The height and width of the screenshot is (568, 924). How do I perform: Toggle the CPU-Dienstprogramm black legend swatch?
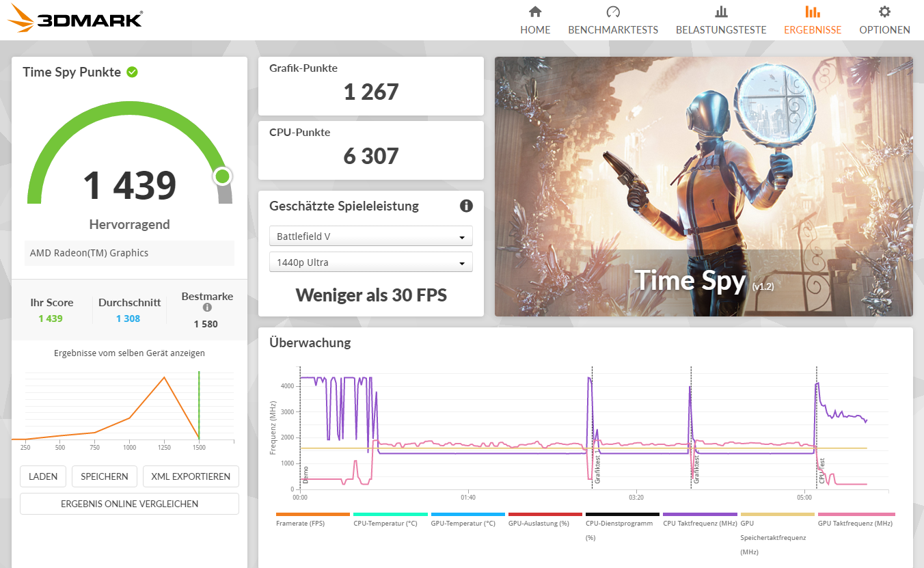[623, 514]
